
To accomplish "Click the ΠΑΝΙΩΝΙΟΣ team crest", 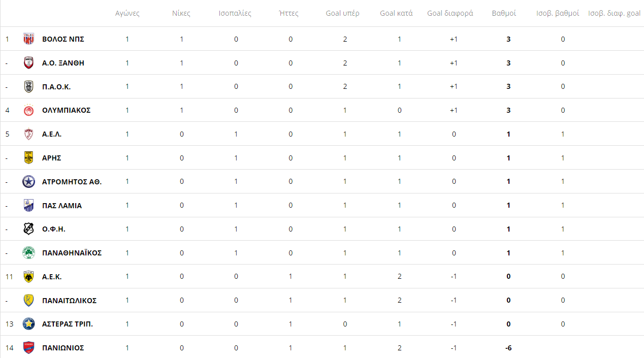I will pyautogui.click(x=29, y=348).
